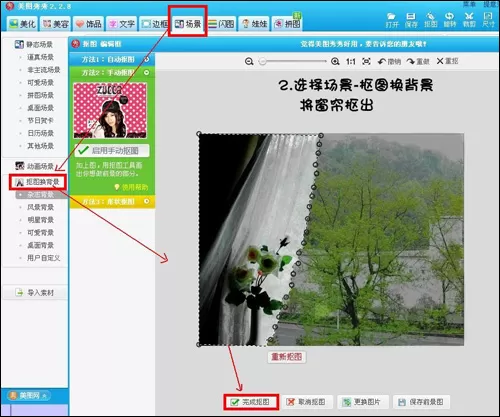This screenshot has width=500, height=417.
Task: Click the 裁剪 crop icon
Action: pyautogui.click(x=469, y=20)
